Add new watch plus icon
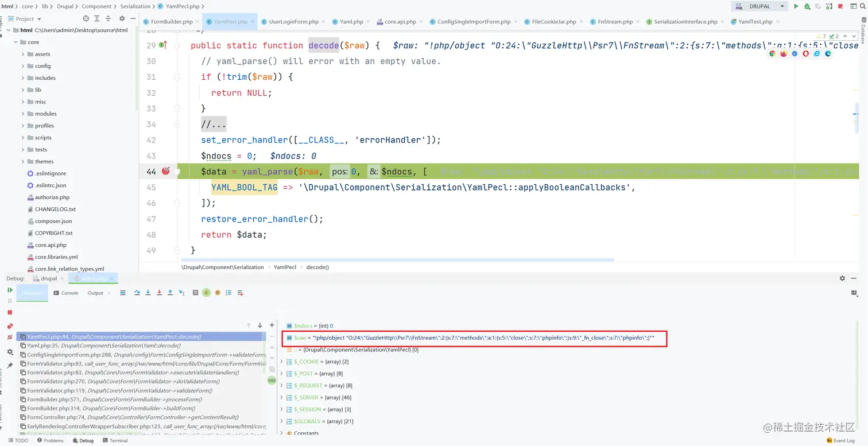The height and width of the screenshot is (446, 868). click(x=272, y=325)
